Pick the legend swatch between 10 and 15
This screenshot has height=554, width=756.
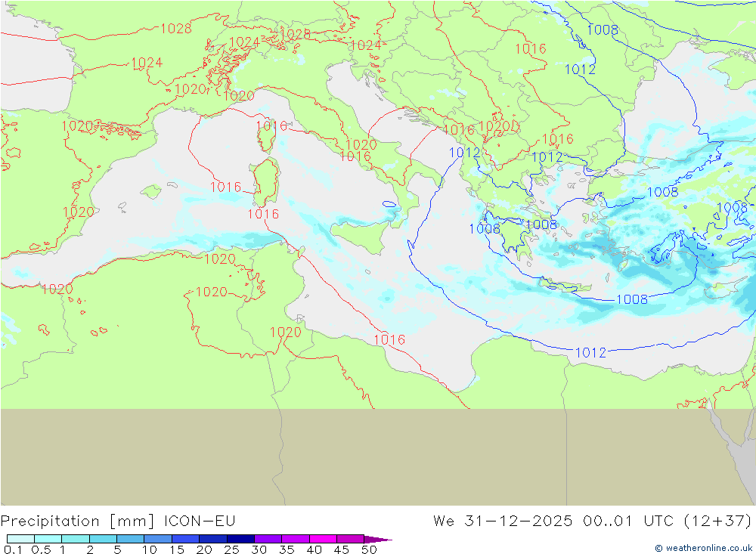(158, 539)
